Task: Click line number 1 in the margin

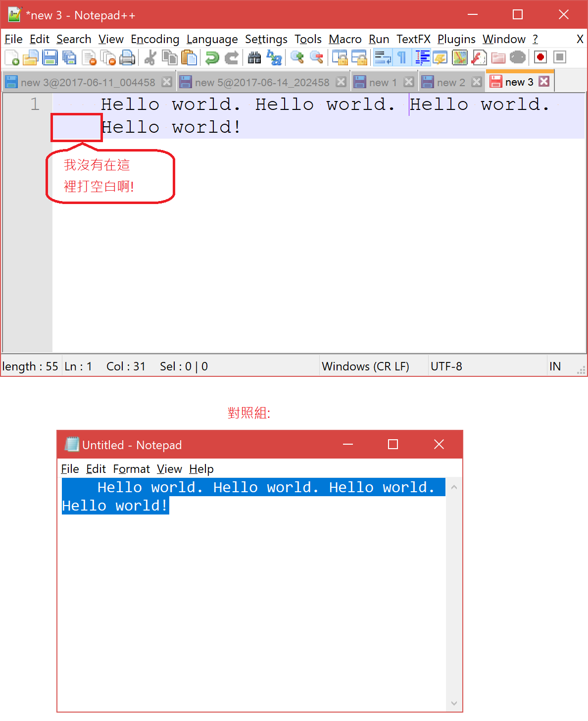Action: [34, 104]
